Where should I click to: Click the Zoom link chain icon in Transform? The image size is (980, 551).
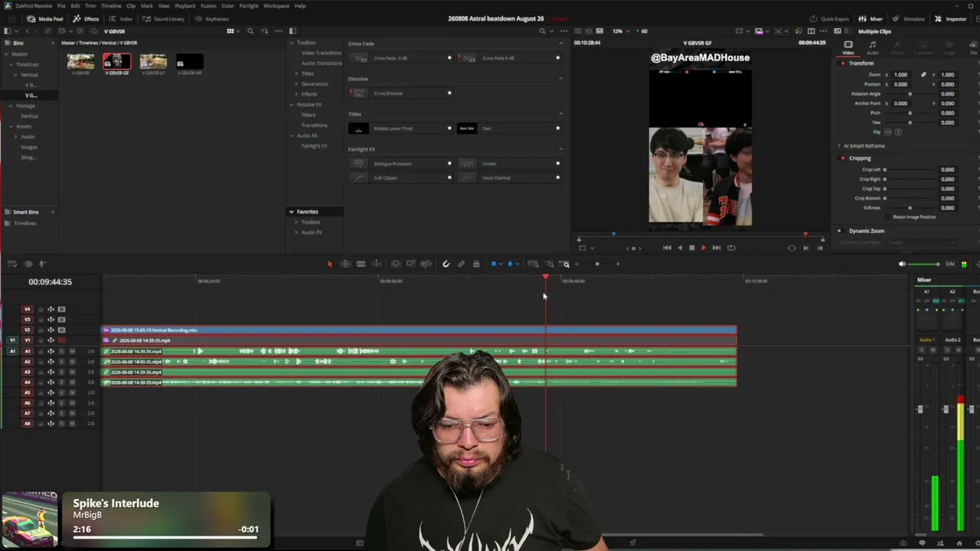click(x=923, y=75)
